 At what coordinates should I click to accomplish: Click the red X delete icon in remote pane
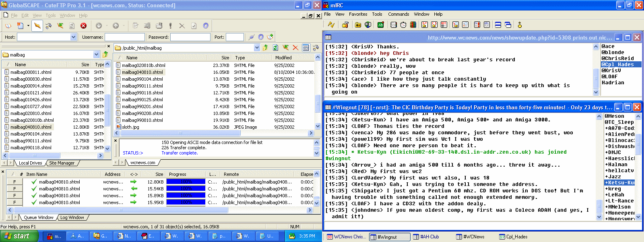coord(295,48)
